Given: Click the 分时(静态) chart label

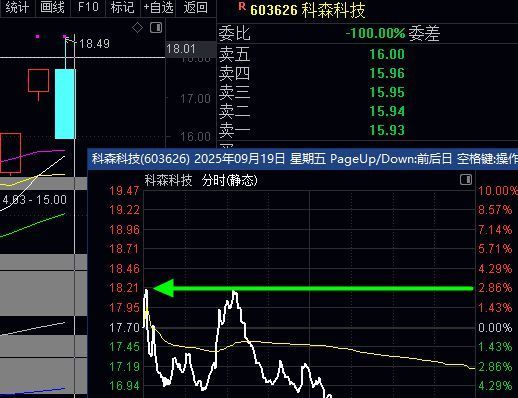Looking at the screenshot, I should tap(230, 181).
